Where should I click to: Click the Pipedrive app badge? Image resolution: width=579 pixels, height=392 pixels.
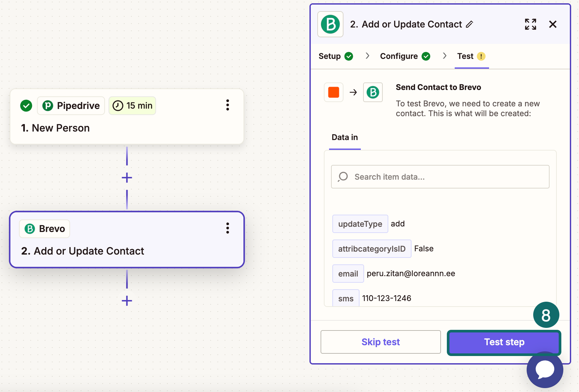(x=71, y=106)
